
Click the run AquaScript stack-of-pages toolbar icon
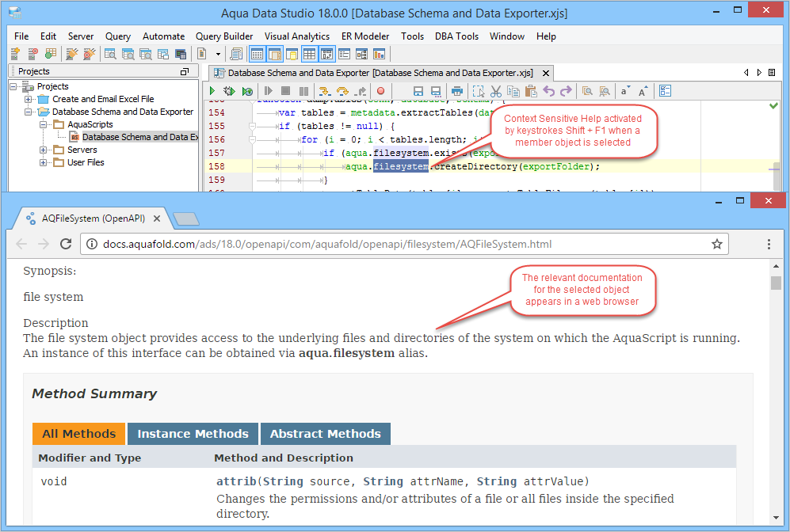(x=236, y=54)
